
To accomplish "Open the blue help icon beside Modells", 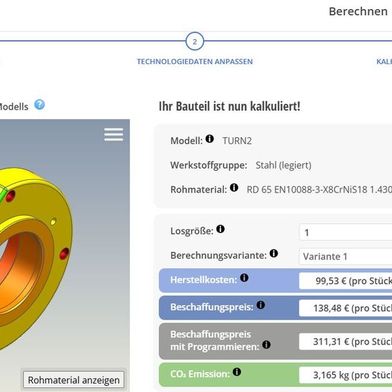I will 39,105.
